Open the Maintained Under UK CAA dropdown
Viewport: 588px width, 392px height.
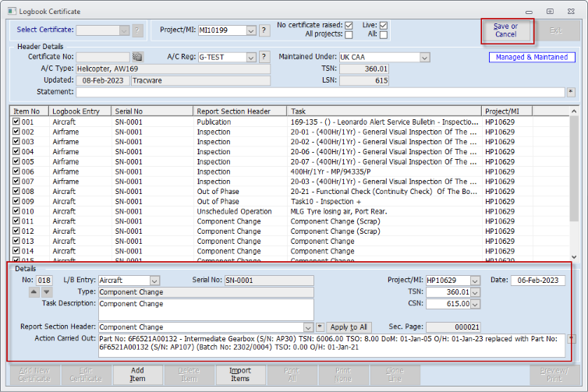click(424, 58)
